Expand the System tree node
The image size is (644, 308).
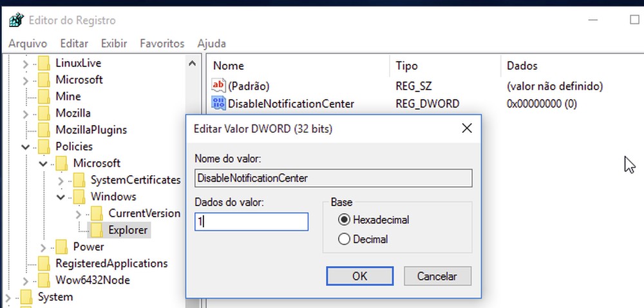[x=8, y=297]
